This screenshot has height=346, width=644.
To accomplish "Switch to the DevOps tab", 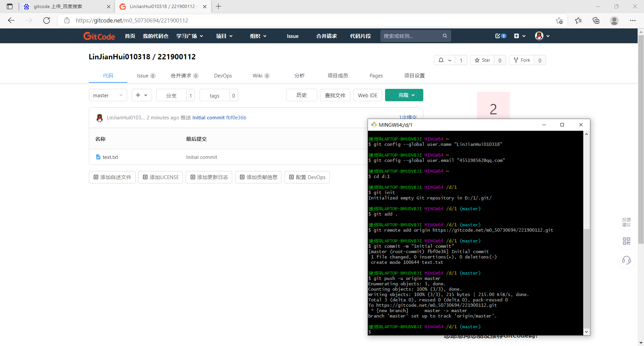I will pos(223,76).
